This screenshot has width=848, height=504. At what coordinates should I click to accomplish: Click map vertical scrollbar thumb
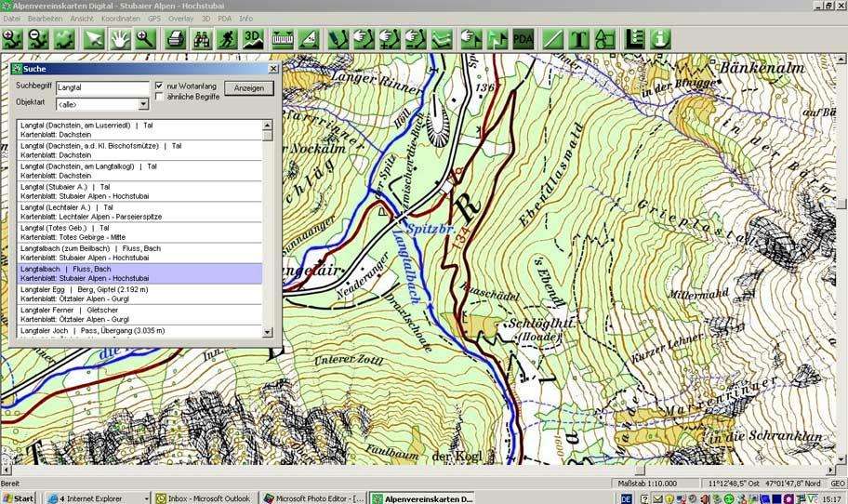[842, 204]
